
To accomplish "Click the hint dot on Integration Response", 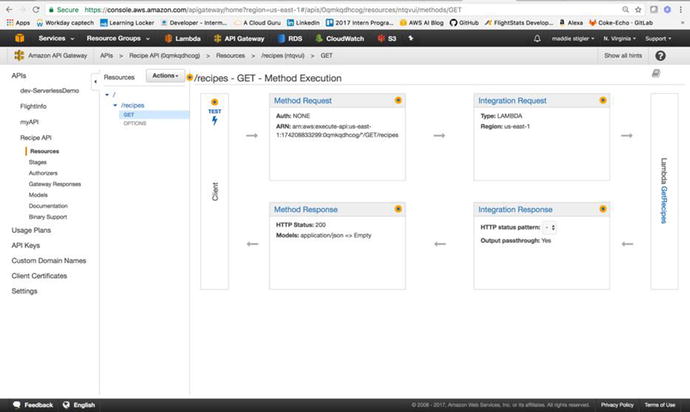I will coord(601,208).
